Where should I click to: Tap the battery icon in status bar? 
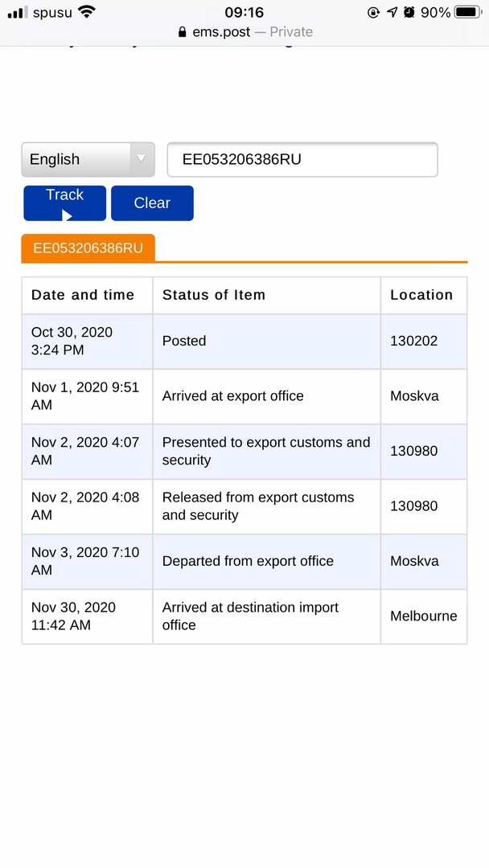[x=470, y=12]
